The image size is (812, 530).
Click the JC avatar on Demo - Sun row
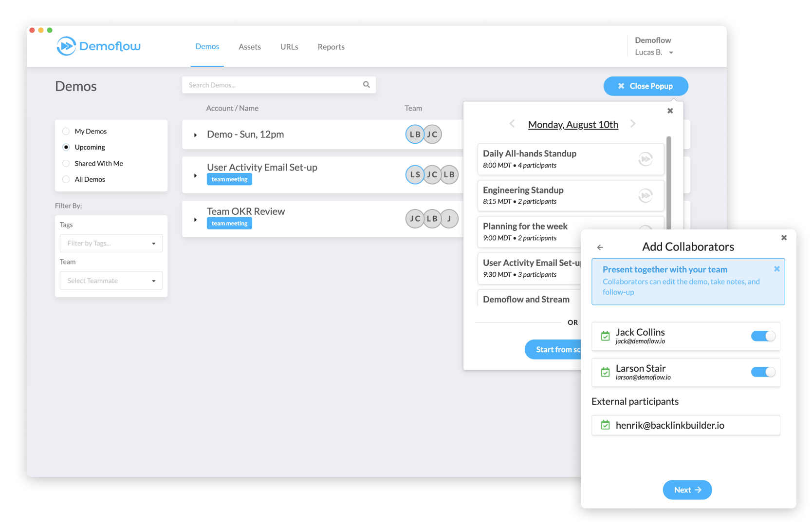coord(432,134)
